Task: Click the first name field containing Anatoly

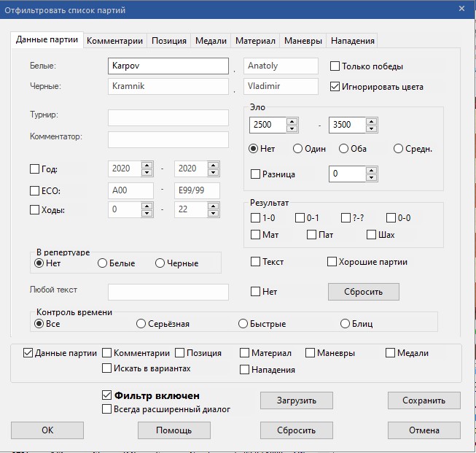Action: click(x=281, y=66)
